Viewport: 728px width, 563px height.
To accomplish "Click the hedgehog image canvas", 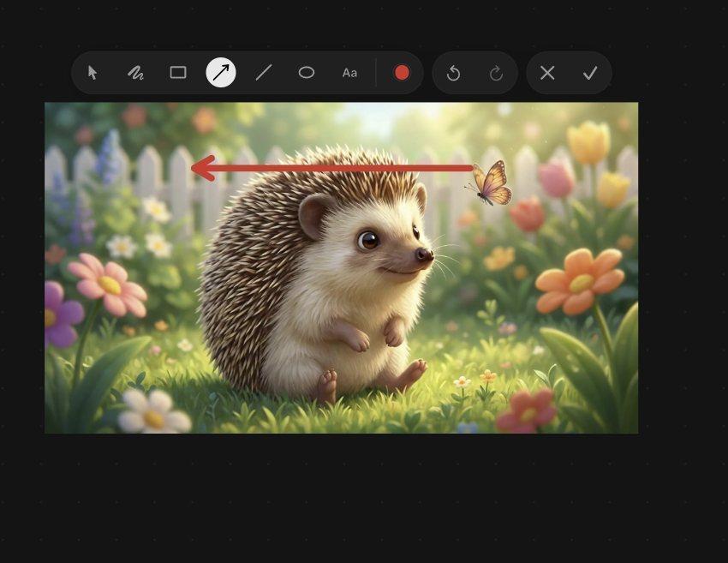I will 341,268.
